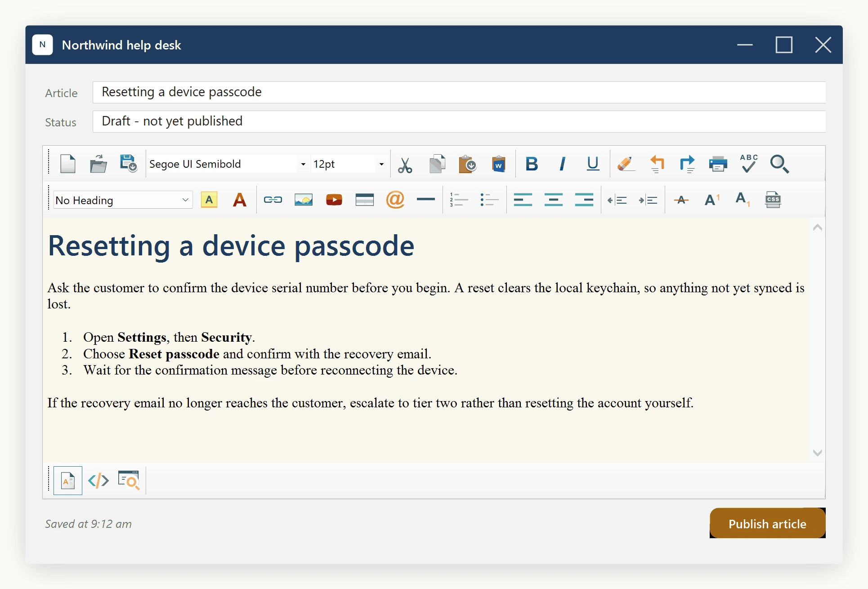
Task: Click the insert image icon
Action: click(304, 200)
